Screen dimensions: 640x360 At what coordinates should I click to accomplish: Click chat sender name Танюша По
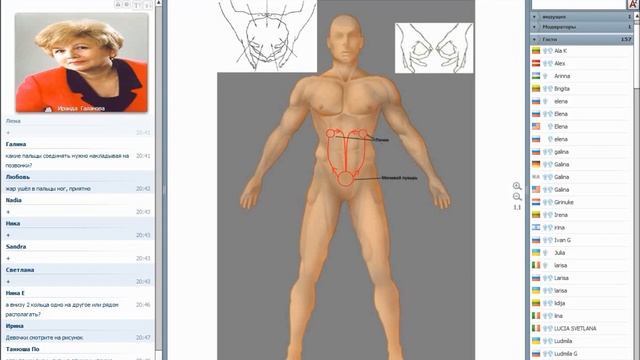22,349
